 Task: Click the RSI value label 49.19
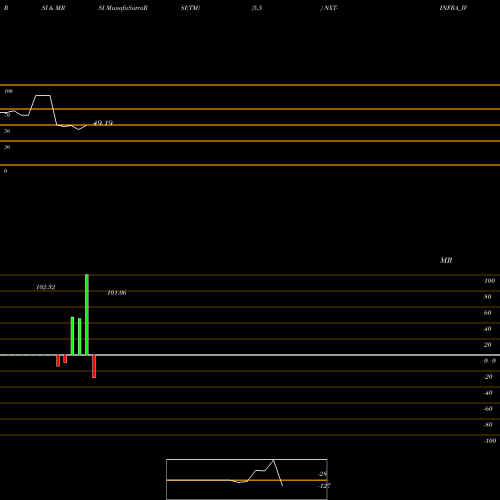click(103, 123)
